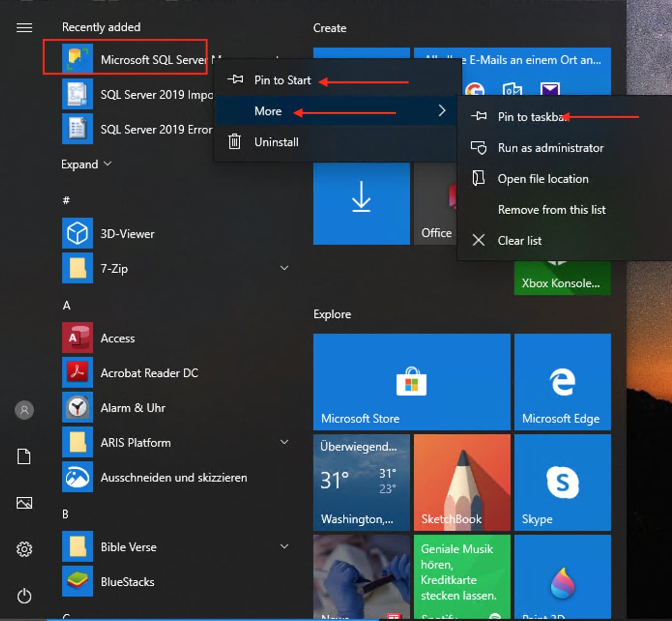Choose Pin to taskbar option
Screen dimensions: 672x621
531,117
